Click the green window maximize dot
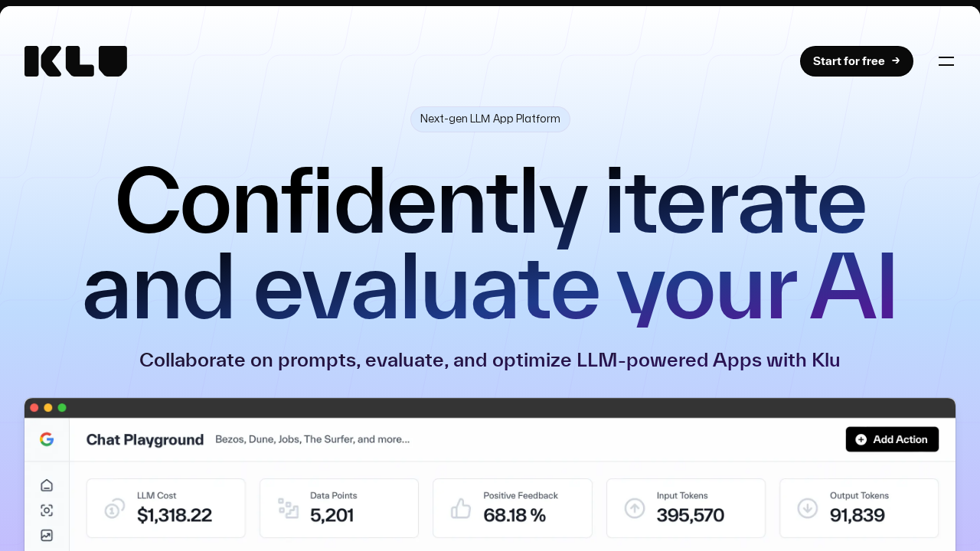The image size is (980, 551). (62, 408)
